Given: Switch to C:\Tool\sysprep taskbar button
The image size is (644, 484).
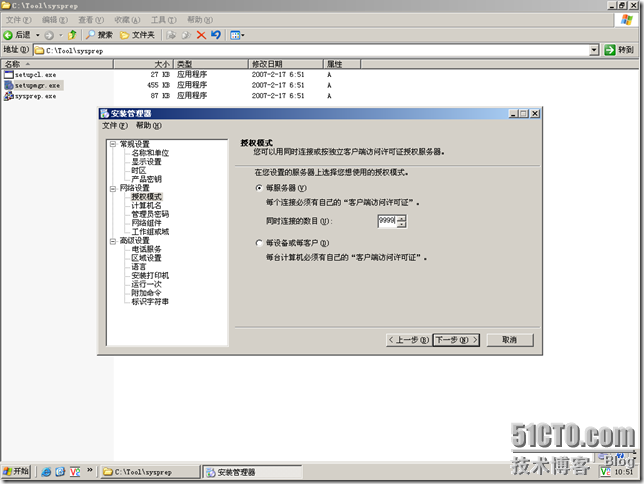Looking at the screenshot, I should pos(150,472).
